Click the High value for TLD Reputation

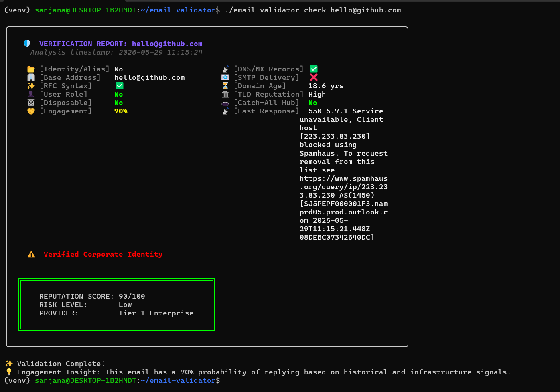pos(317,94)
